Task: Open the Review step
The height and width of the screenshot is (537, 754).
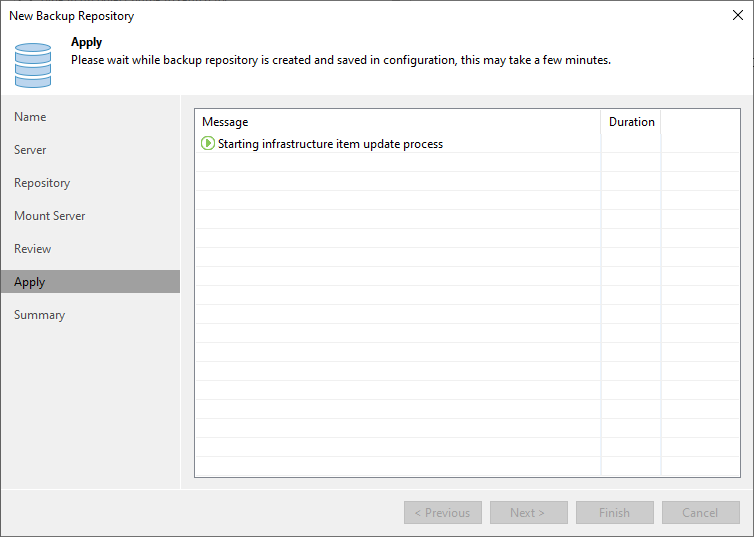Action: pyautogui.click(x=32, y=249)
